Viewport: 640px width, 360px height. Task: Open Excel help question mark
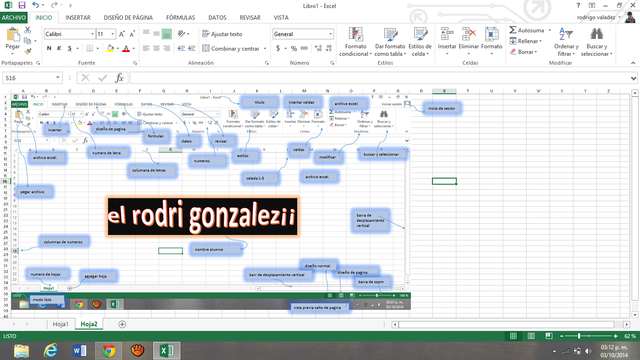point(578,5)
